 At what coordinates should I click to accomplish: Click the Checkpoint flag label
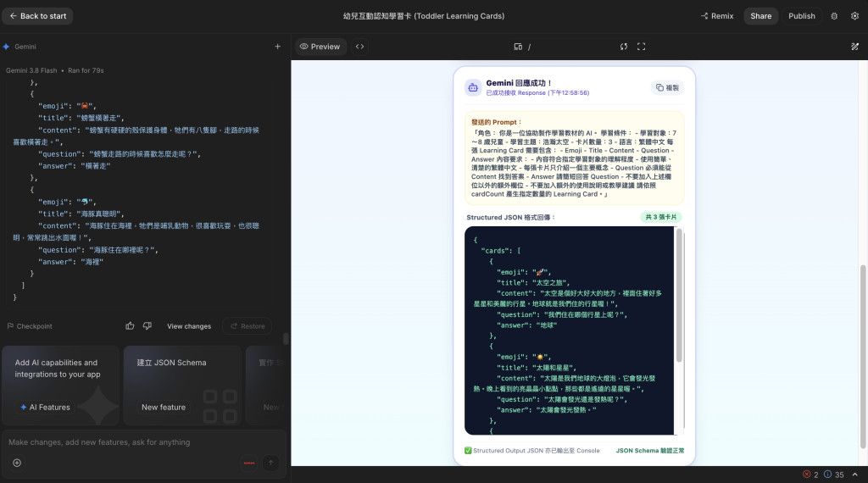coord(30,326)
